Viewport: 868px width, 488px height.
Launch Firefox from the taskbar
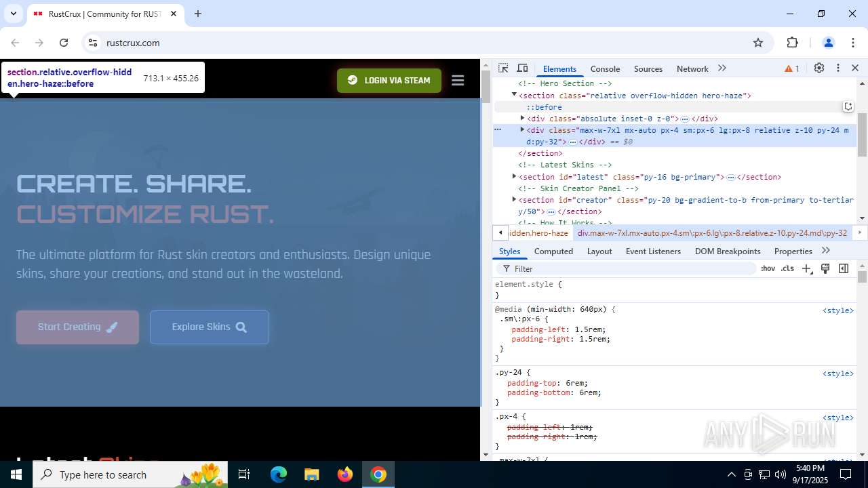(345, 474)
